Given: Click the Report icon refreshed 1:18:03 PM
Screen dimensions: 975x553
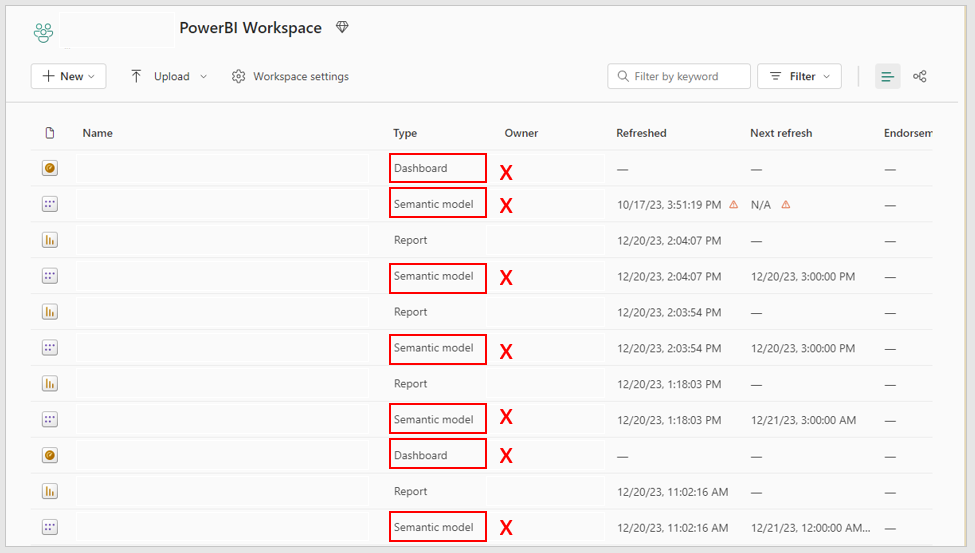Looking at the screenshot, I should click(50, 384).
